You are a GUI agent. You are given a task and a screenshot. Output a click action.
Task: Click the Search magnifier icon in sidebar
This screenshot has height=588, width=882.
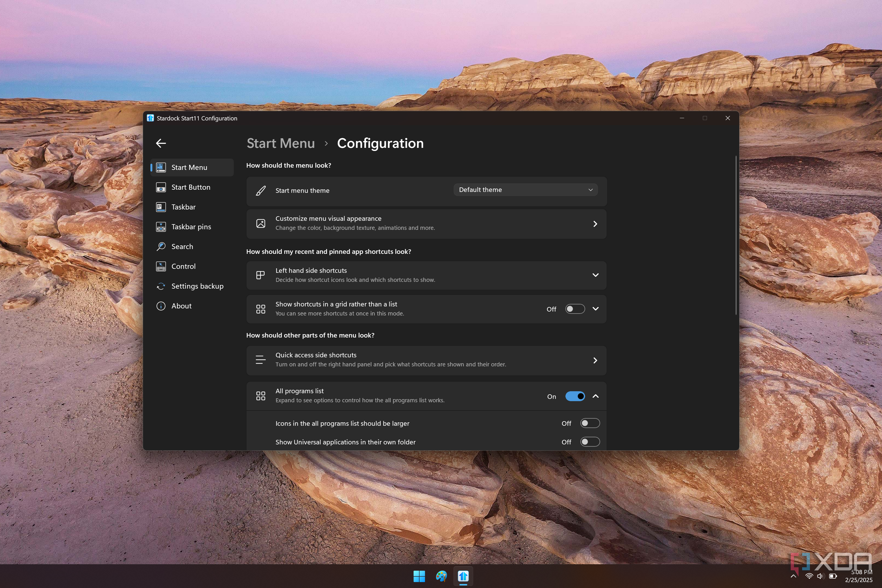coord(161,247)
